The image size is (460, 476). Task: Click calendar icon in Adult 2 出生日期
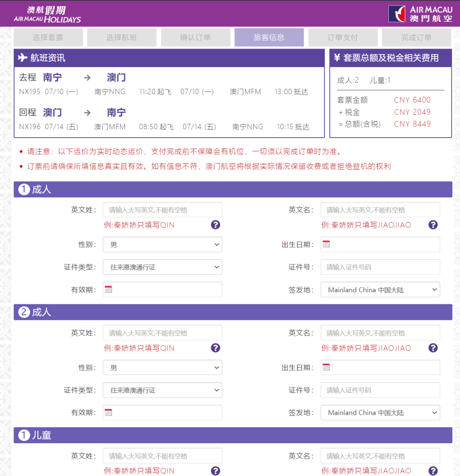(326, 367)
